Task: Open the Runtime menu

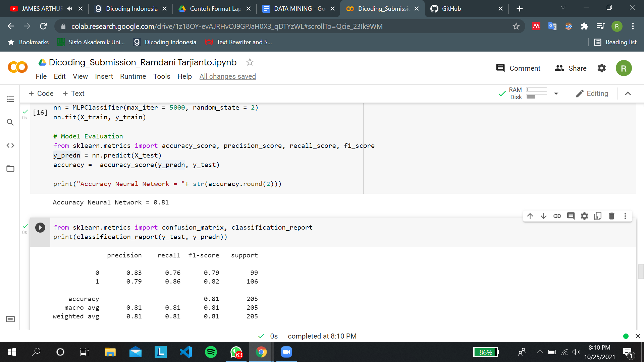Action: (x=133, y=76)
